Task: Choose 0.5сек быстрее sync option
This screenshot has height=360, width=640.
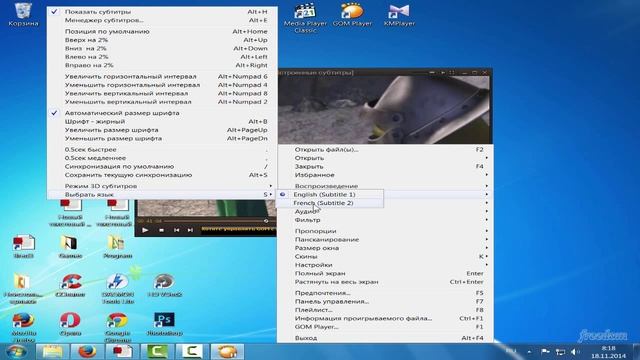Action: 162,149
